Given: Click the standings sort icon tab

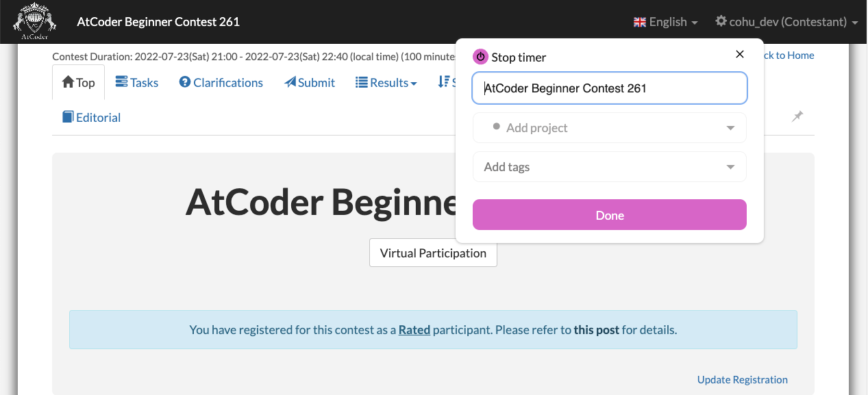Looking at the screenshot, I should click(x=445, y=82).
